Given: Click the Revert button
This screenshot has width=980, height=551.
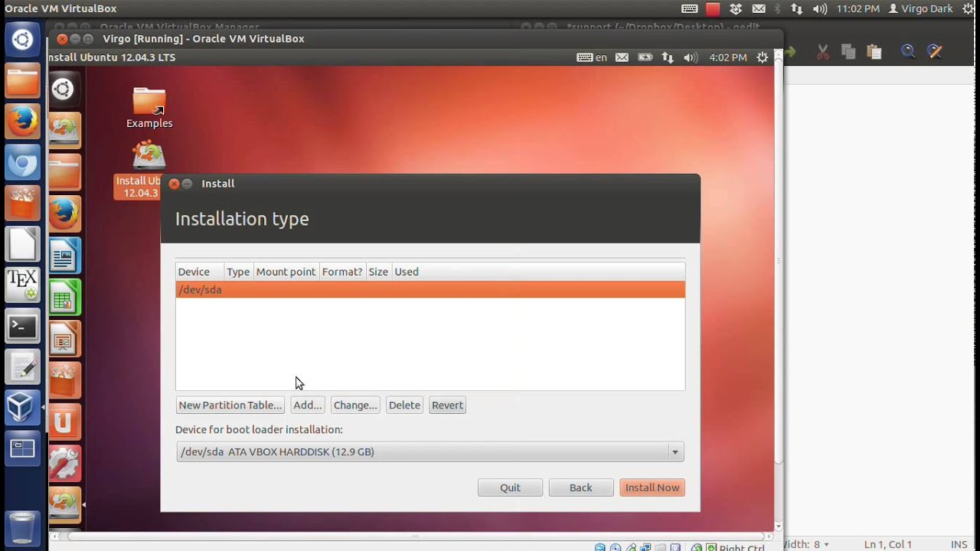Looking at the screenshot, I should point(447,405).
